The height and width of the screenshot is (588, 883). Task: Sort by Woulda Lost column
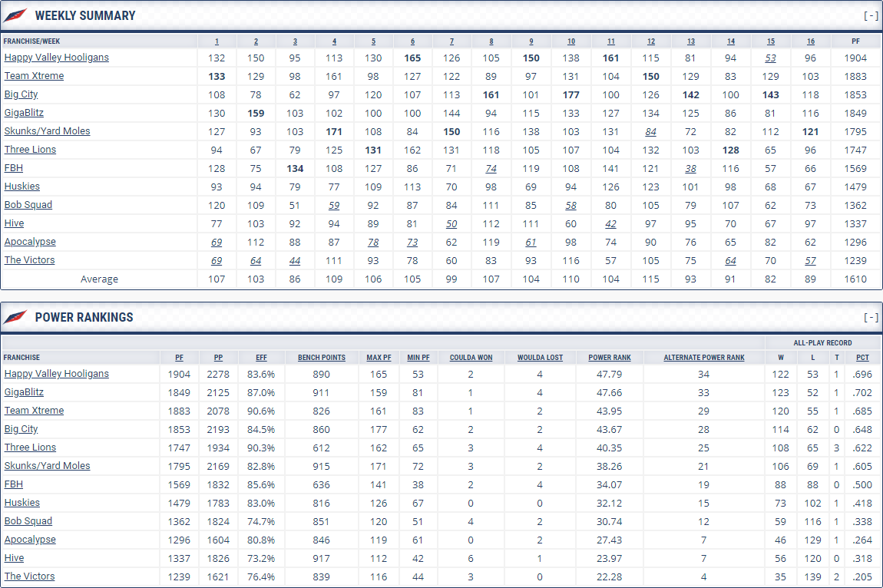click(x=540, y=358)
